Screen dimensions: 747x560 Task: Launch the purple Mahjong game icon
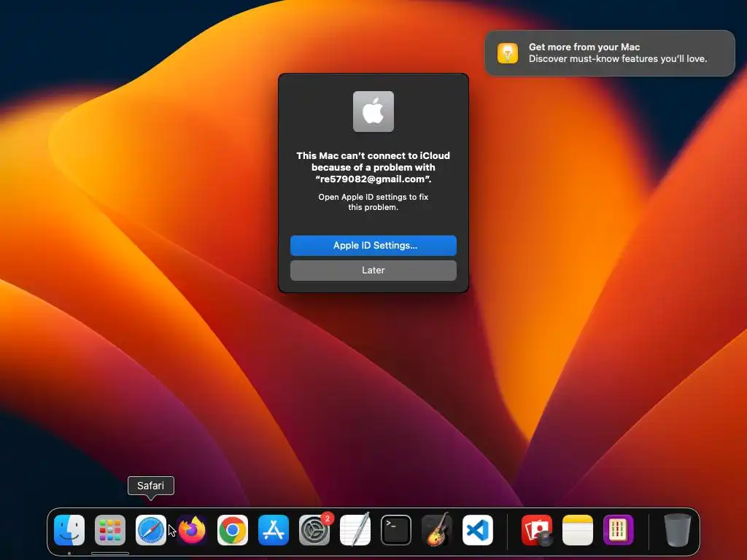click(619, 529)
